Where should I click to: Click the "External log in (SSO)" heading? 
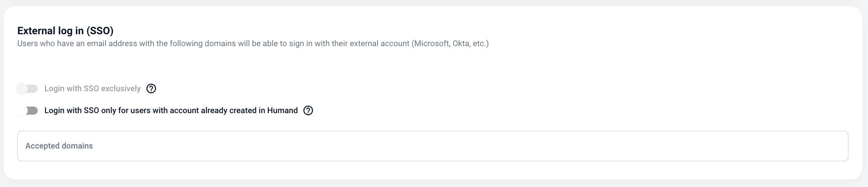coord(65,31)
